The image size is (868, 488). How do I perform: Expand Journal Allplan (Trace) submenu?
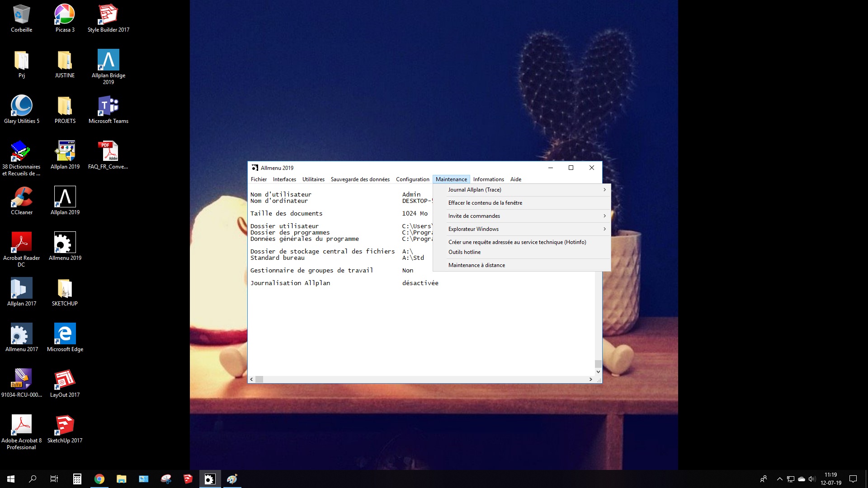coord(522,190)
